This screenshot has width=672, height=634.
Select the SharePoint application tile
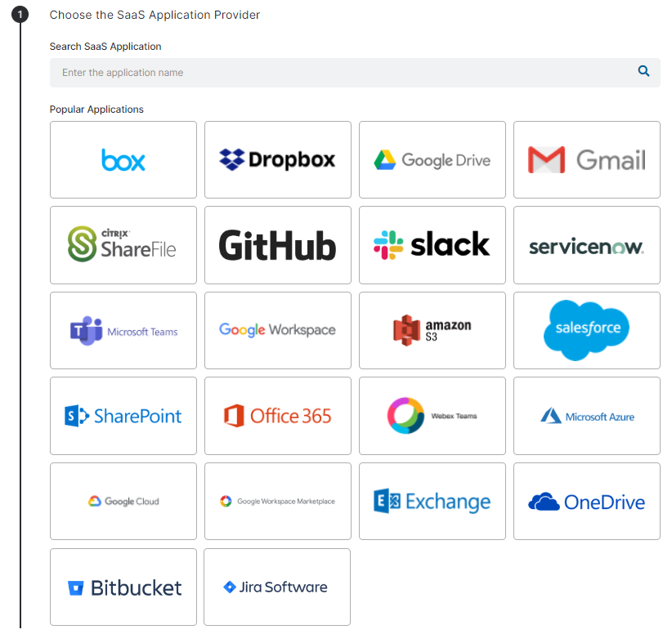(123, 415)
